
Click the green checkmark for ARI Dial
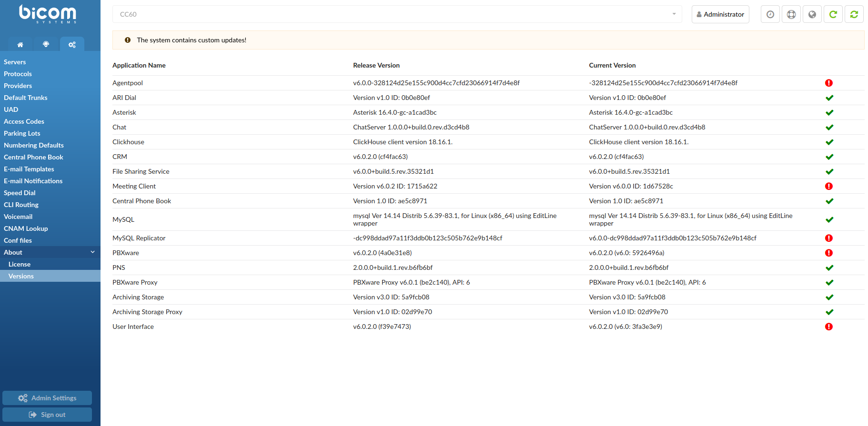tap(829, 98)
